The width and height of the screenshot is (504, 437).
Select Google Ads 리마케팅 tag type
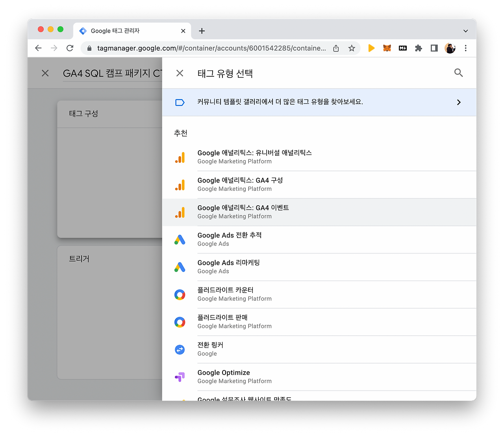(x=319, y=267)
